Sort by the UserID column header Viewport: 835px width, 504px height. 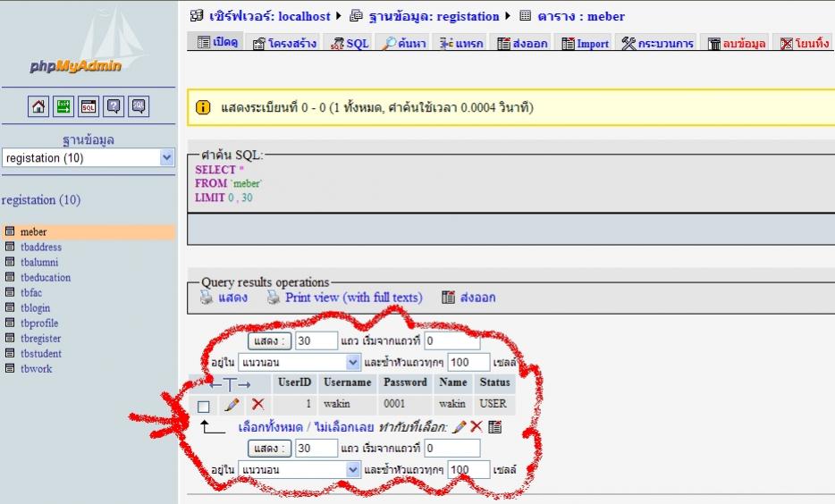(294, 382)
